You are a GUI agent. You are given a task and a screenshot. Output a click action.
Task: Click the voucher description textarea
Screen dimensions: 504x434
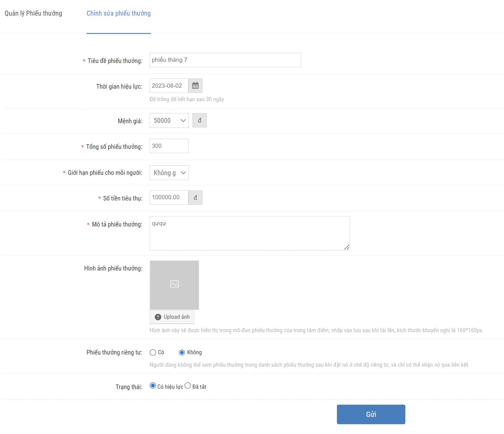(x=250, y=233)
